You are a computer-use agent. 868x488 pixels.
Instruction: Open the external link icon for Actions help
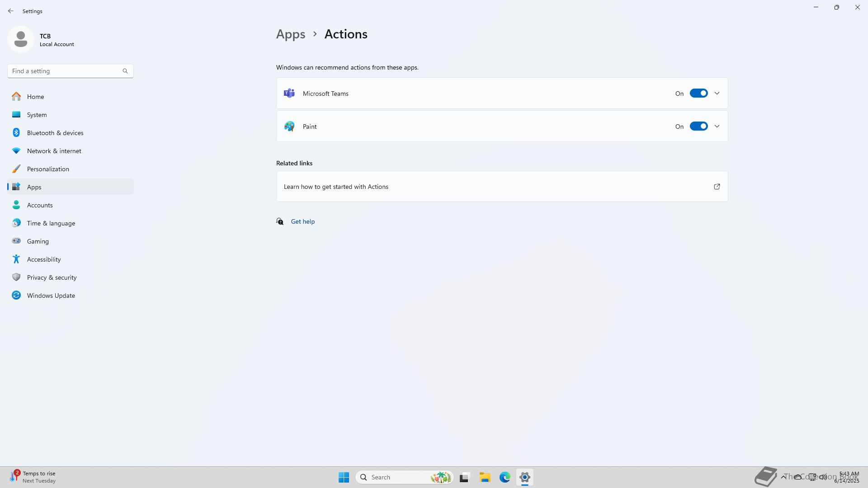pos(717,187)
